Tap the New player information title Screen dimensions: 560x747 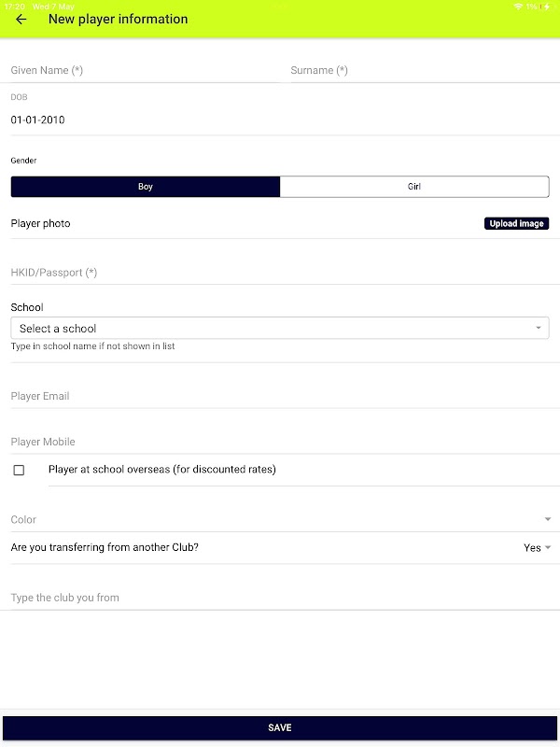tap(119, 20)
